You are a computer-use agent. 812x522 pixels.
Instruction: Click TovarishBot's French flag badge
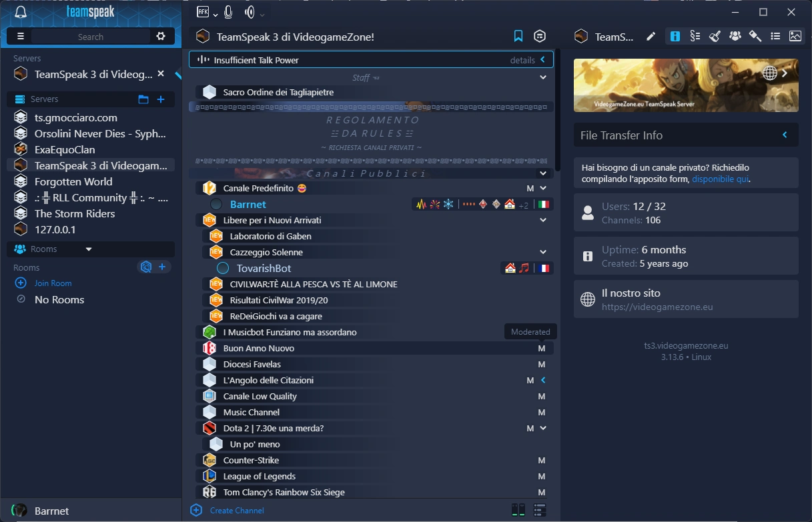[544, 268]
